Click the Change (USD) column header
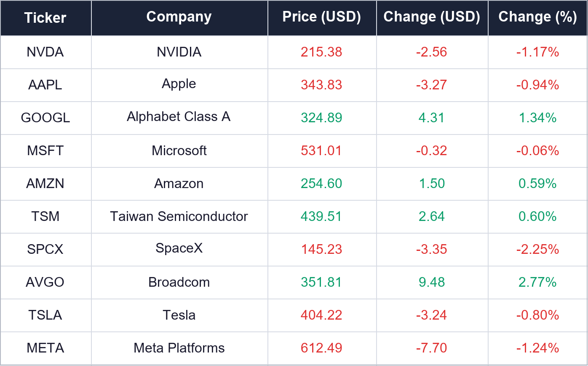This screenshot has height=366, width=588. (x=432, y=17)
